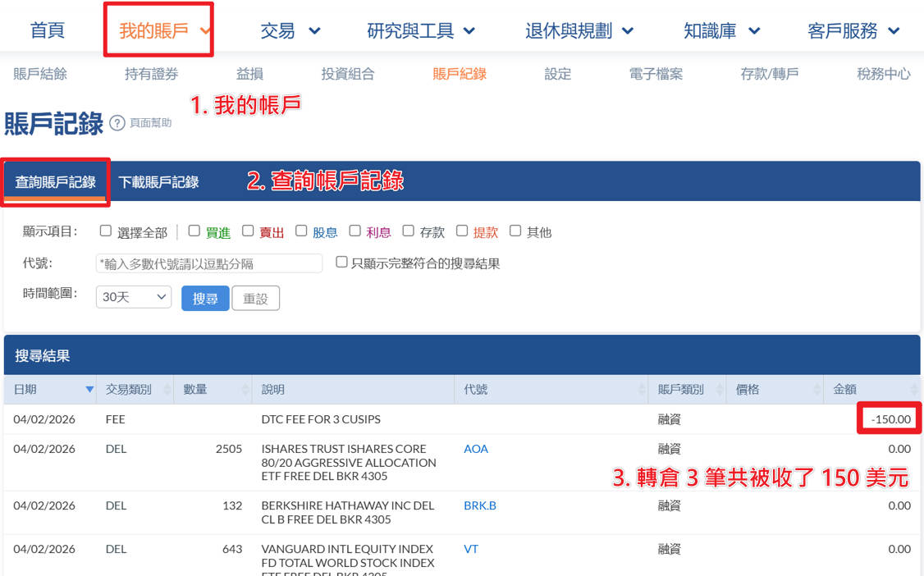Toggle the 只顯示完整符合的搜尋結果 checkbox
Image resolution: width=924 pixels, height=576 pixels.
click(341, 263)
